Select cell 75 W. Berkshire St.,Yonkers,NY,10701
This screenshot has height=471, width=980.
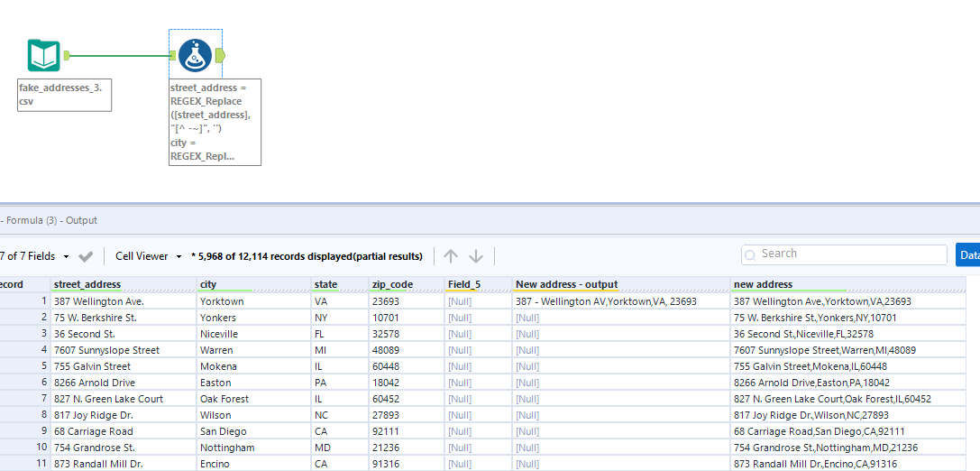[x=848, y=318]
